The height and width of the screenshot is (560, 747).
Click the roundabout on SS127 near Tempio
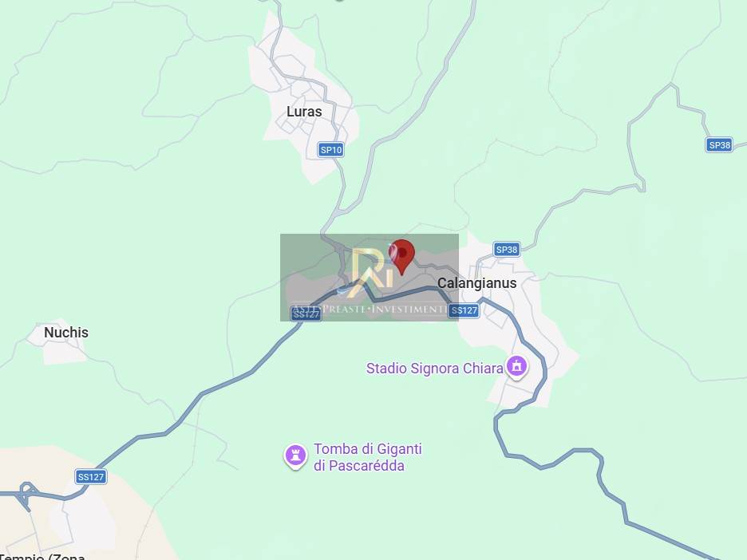pyautogui.click(x=28, y=490)
